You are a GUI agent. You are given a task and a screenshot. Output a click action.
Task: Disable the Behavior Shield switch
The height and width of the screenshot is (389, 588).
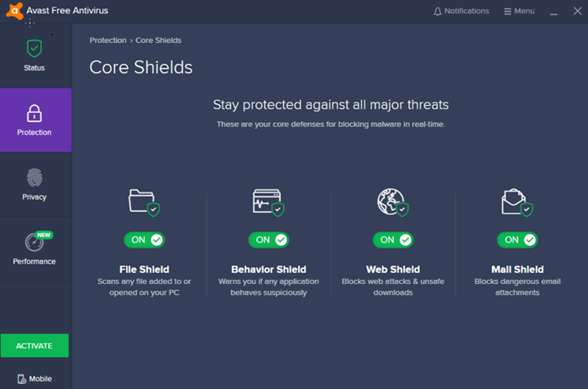(269, 239)
